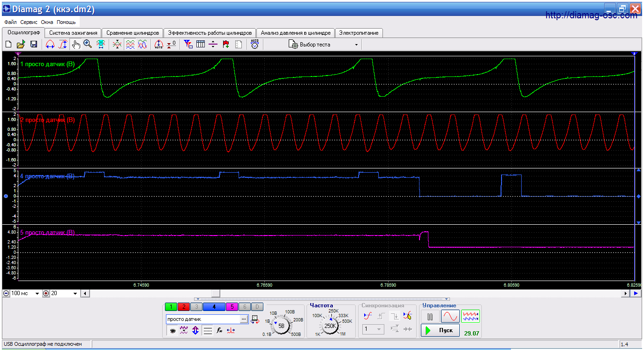Open the synchronization channel 1 dropdown
Viewport: 644px width, 350px height.
[374, 329]
